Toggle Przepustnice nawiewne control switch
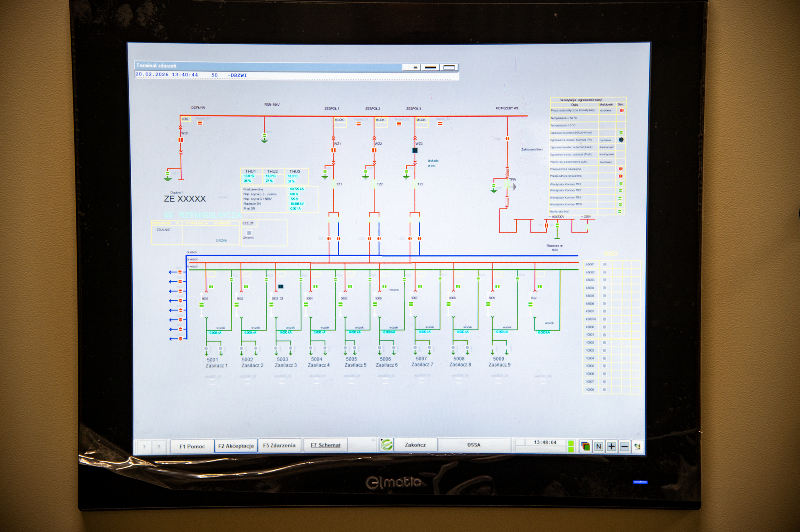This screenshot has height=532, width=800. [620, 169]
